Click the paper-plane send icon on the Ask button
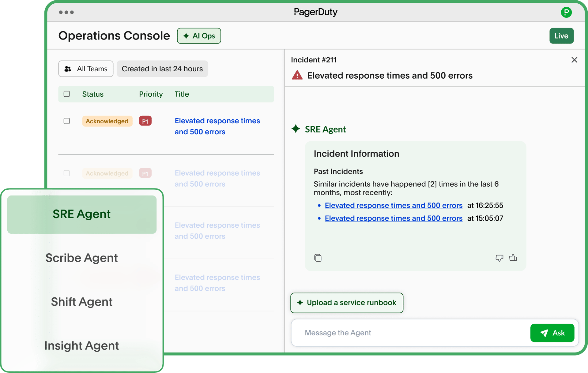This screenshot has width=588, height=373. (x=544, y=333)
